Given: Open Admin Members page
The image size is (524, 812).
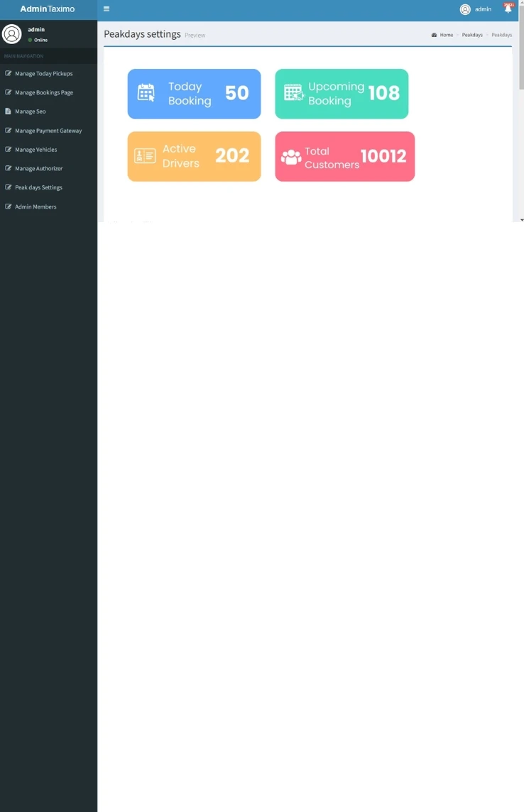Looking at the screenshot, I should (36, 207).
